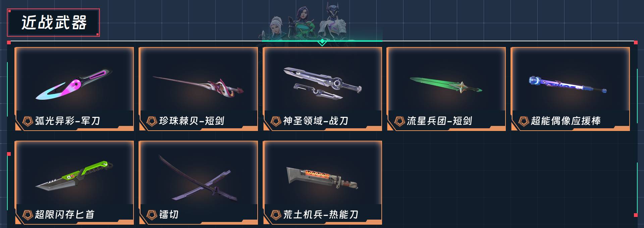The width and height of the screenshot is (644, 228).
Task: Click the pentagon icon beside 珍珠棘贝-短剑
Action: (x=152, y=121)
